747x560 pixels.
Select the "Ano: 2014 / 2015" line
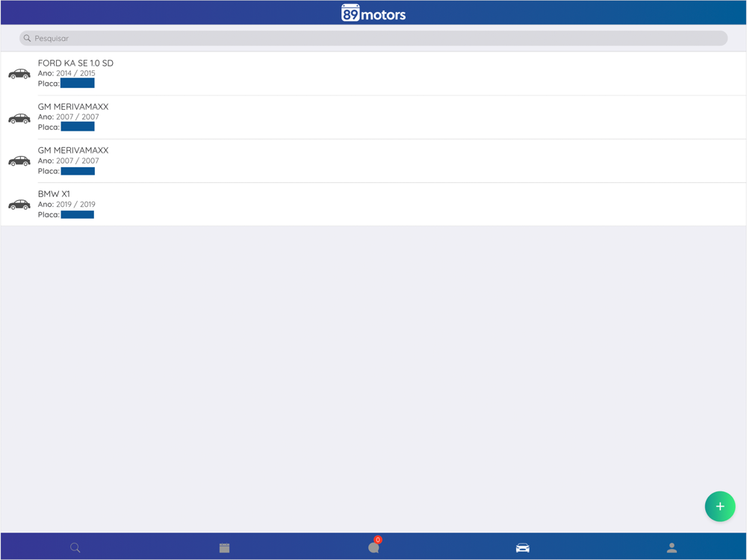click(66, 73)
